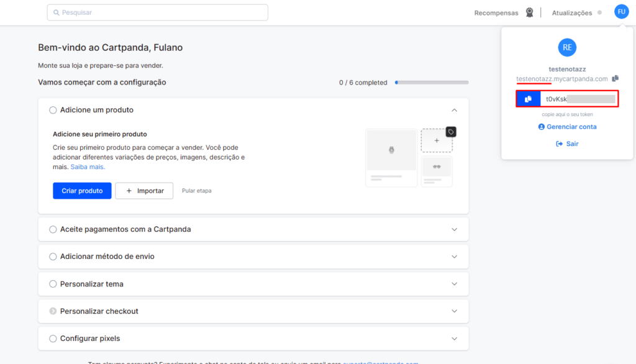Screen dimensions: 636x364
Task: Open the testenotazz.mycartpanda.com store link
Action: (x=561, y=79)
